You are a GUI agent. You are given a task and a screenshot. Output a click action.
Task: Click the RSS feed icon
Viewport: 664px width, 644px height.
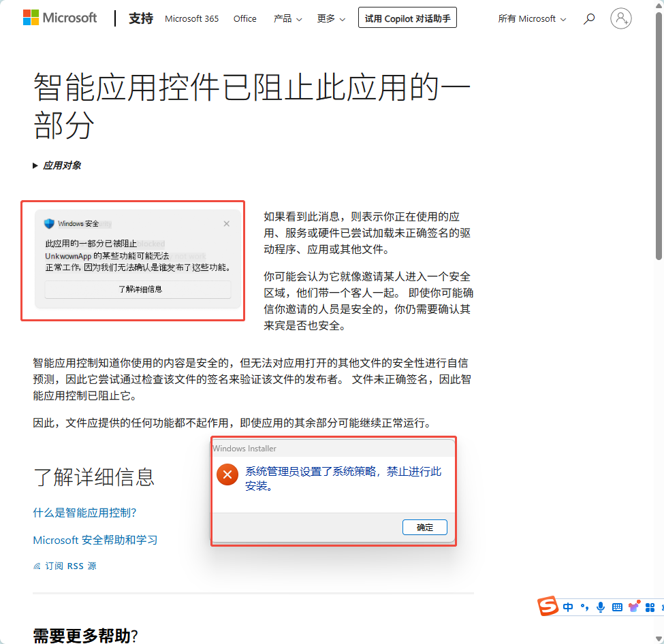point(37,566)
